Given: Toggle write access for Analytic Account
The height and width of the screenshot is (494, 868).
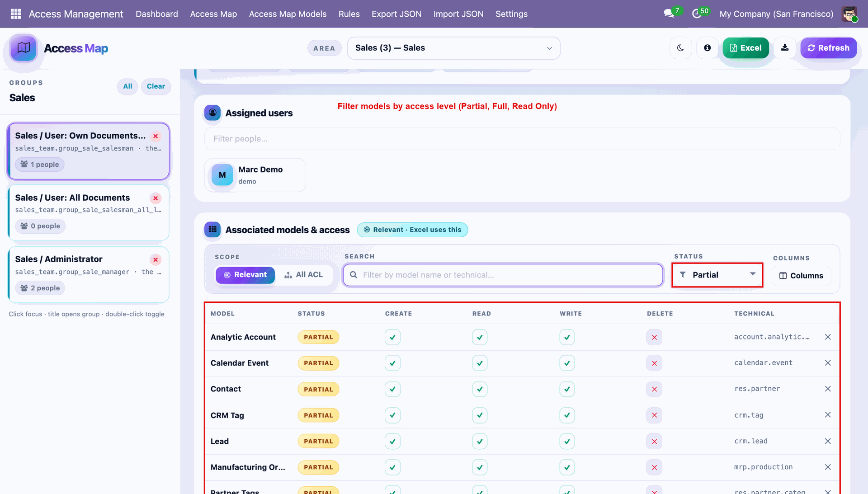Looking at the screenshot, I should tap(567, 337).
